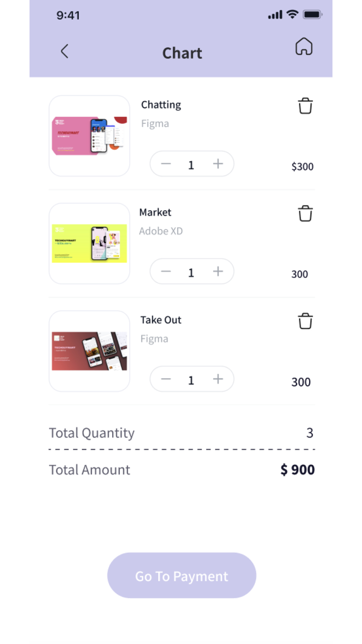Open the Market product thumbnail
The width and height of the screenshot is (362, 644).
[89, 244]
